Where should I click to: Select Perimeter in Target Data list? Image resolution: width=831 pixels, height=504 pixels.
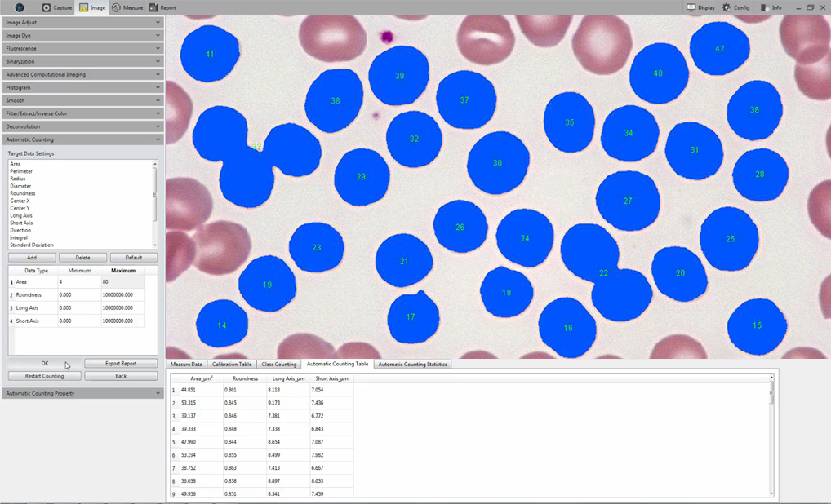(x=21, y=171)
